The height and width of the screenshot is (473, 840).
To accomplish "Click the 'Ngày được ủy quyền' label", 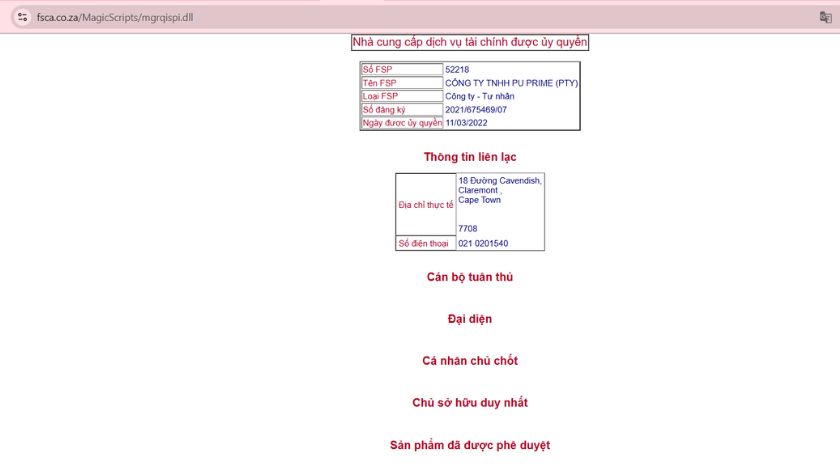I will [x=402, y=123].
